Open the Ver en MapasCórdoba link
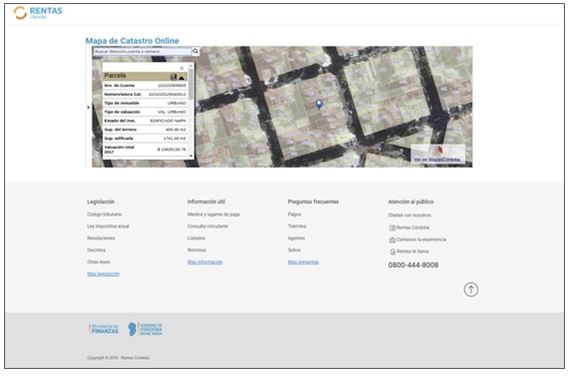Image resolution: width=572 pixels, height=376 pixels. tap(437, 160)
